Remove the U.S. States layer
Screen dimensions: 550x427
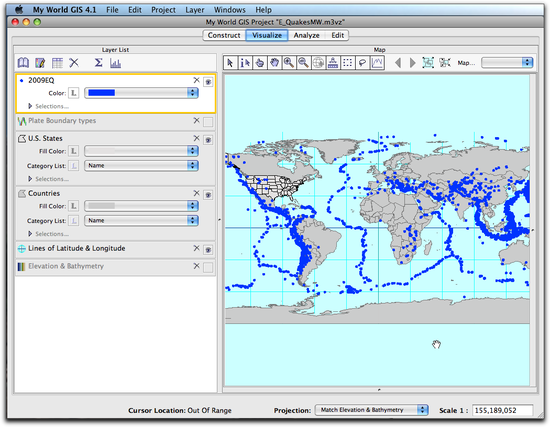coord(196,138)
